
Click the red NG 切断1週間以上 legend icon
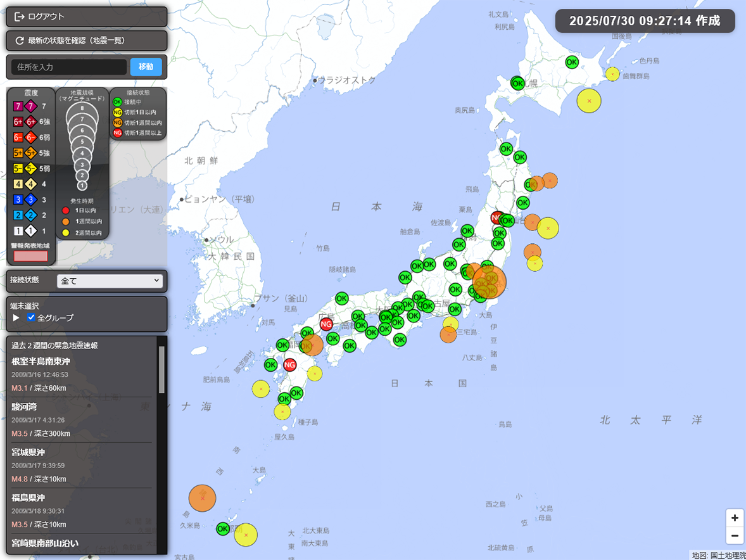tap(117, 133)
